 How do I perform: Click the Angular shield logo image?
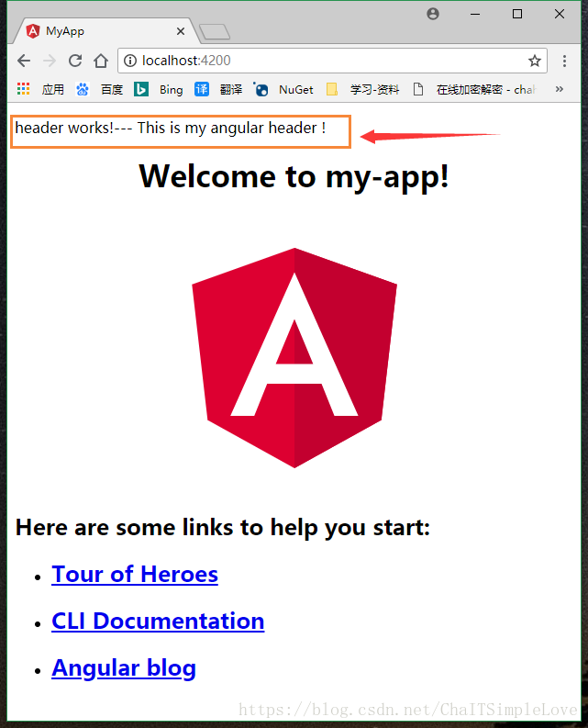point(294,358)
